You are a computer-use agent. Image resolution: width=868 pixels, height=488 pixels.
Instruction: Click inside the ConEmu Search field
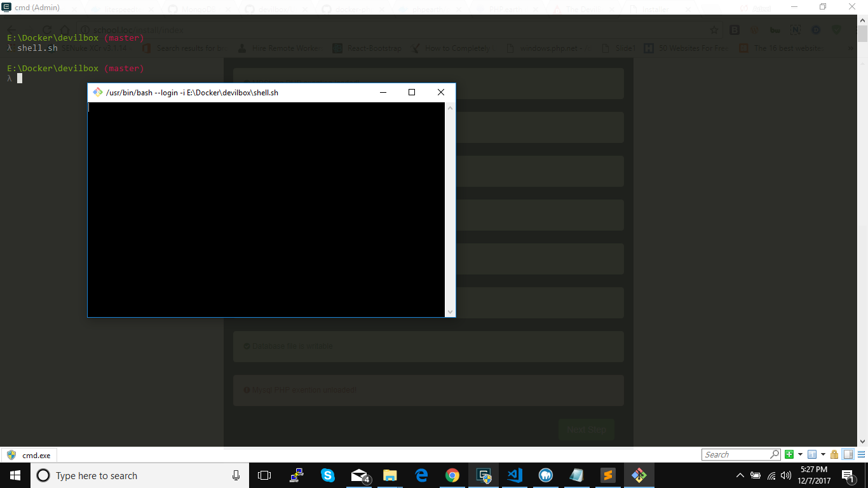coord(737,454)
